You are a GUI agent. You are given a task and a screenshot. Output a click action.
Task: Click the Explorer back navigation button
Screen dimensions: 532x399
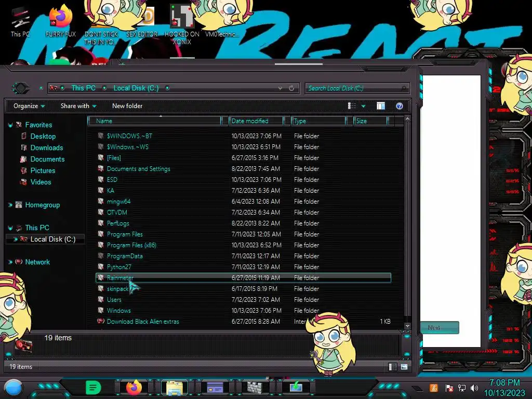[21, 88]
